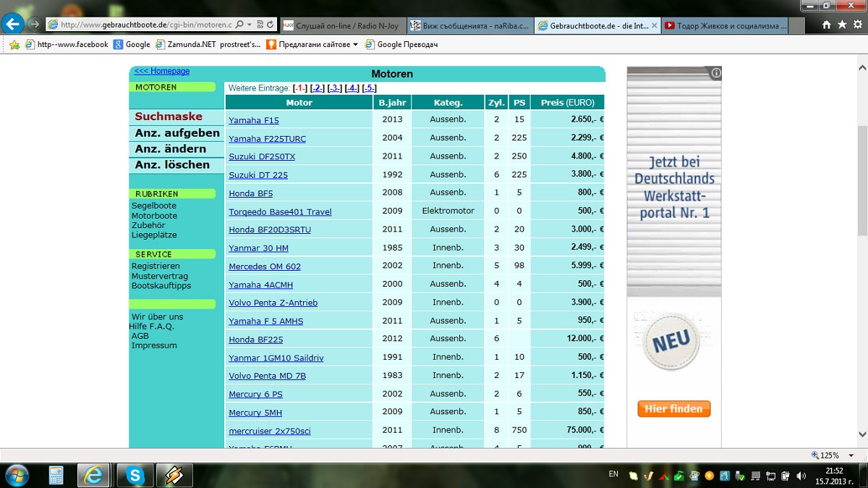Viewport: 868px width, 488px height.
Task: Click the refresh page icon
Action: point(271,24)
